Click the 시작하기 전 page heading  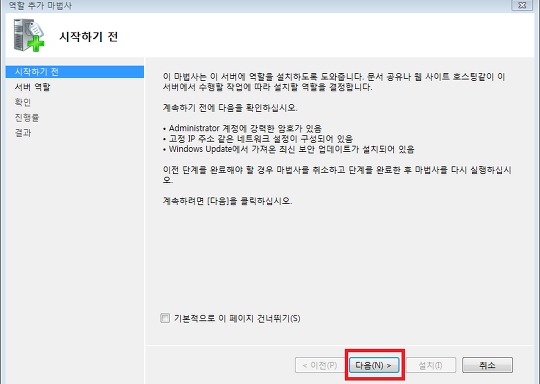[x=89, y=37]
